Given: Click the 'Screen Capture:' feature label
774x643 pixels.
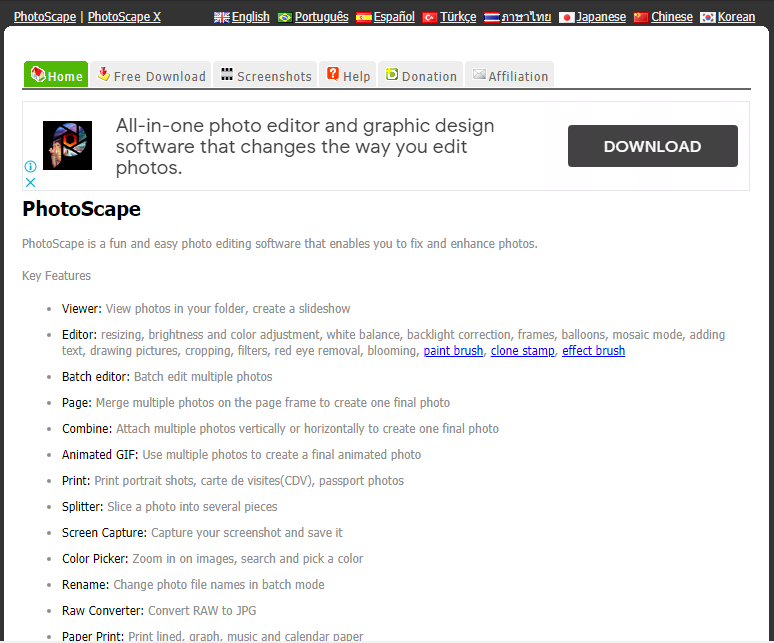Looking at the screenshot, I should coord(104,533).
